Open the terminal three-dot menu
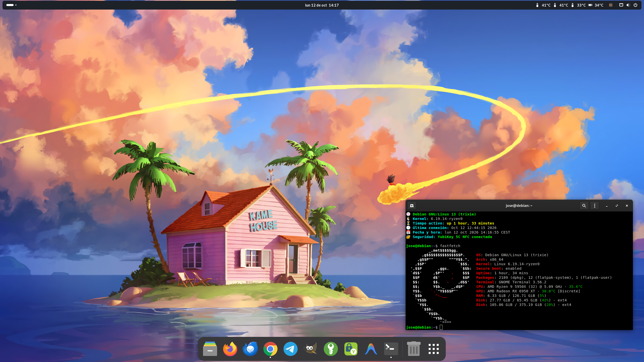 pos(594,206)
